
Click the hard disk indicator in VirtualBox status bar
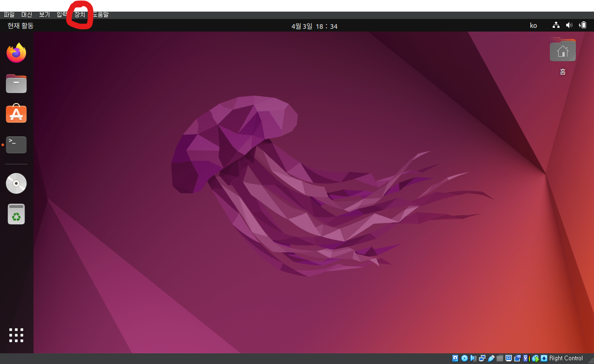(x=455, y=358)
